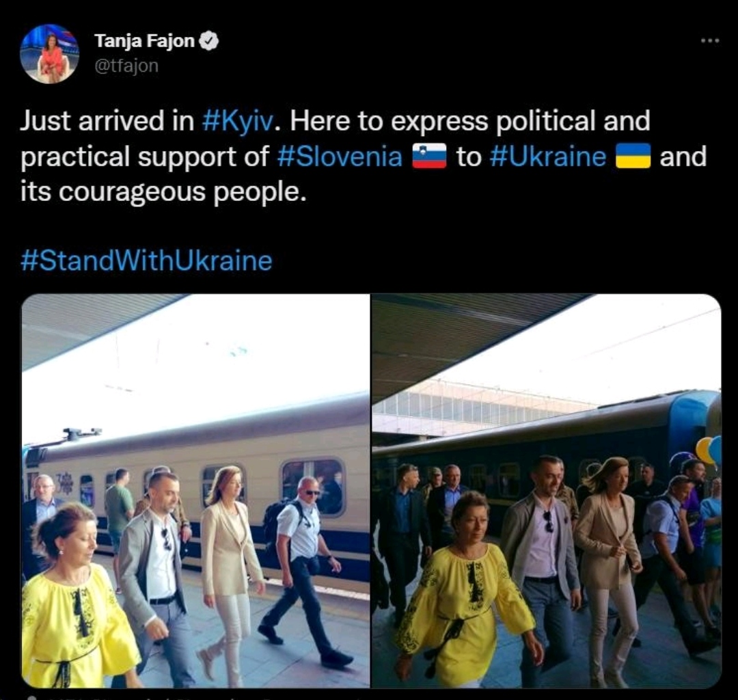Image resolution: width=738 pixels, height=700 pixels.
Task: Click the Ukraine flag emoji
Action: (x=633, y=157)
